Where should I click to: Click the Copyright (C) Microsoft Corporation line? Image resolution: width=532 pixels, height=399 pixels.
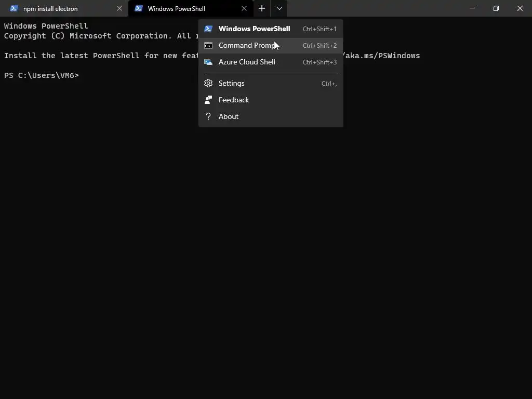(101, 36)
